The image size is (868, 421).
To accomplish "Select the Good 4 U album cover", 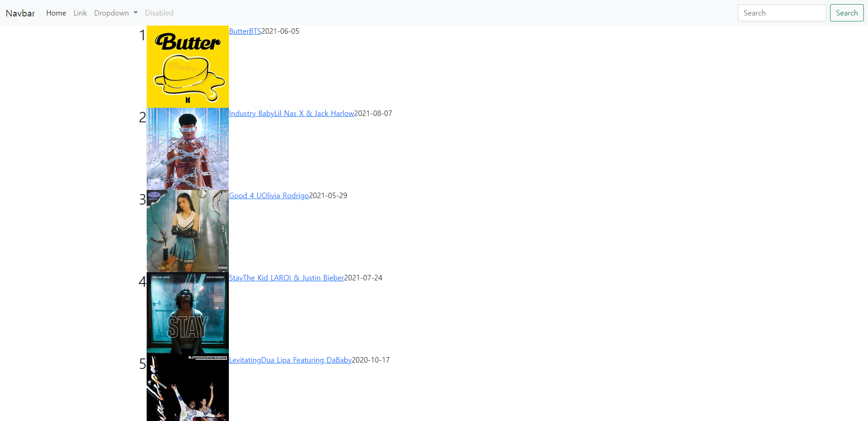I will pyautogui.click(x=188, y=231).
